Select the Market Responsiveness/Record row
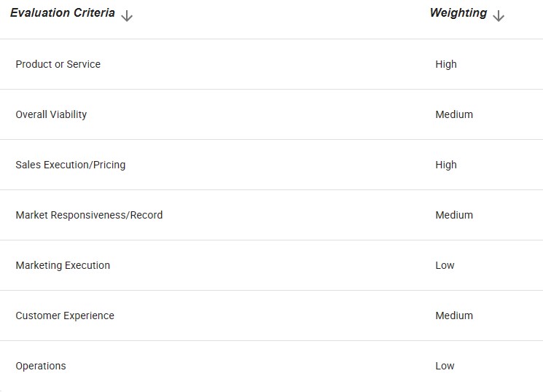The height and width of the screenshot is (392, 543). pyautogui.click(x=271, y=215)
